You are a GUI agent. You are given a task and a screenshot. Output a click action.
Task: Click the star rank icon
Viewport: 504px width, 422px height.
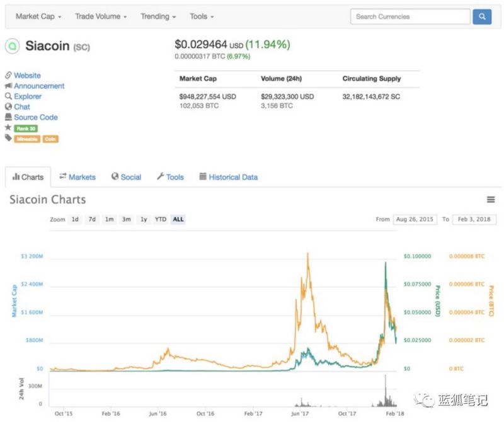pos(8,128)
